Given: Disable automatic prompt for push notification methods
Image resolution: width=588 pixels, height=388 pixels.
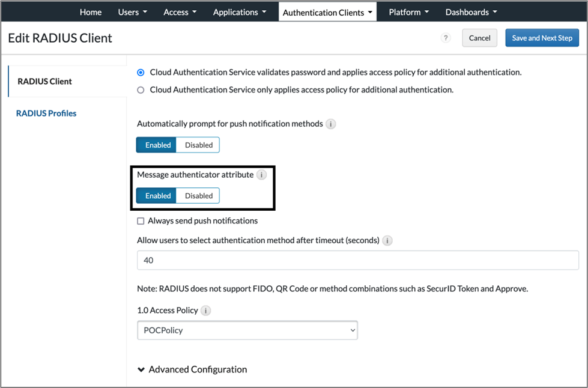Looking at the screenshot, I should click(x=198, y=145).
